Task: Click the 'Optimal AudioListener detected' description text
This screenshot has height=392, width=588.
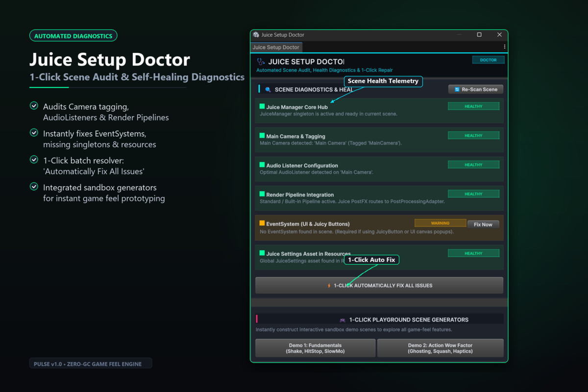Action: 317,172
